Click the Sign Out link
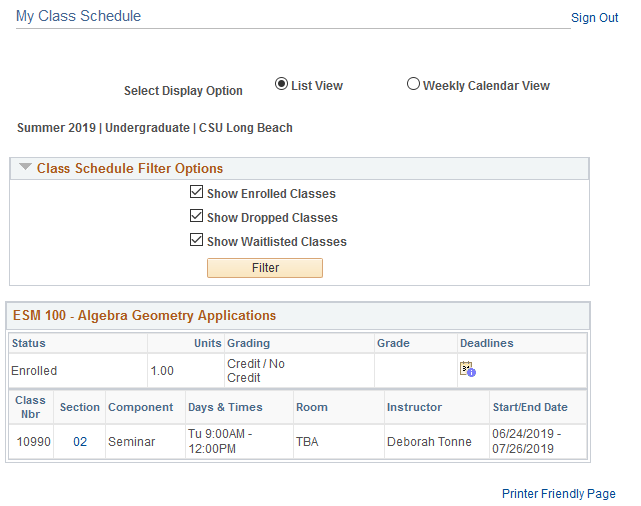 pos(594,18)
